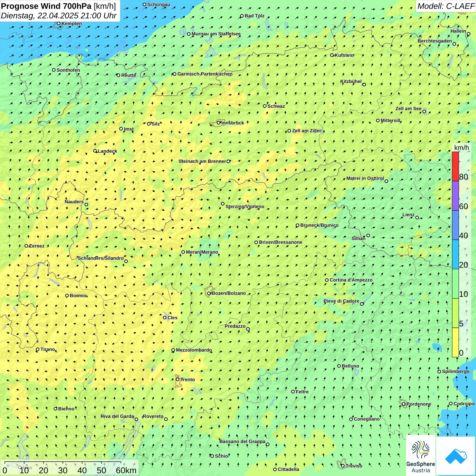Click the light blue 20 km/h legend color
The image size is (476, 476).
point(455,254)
